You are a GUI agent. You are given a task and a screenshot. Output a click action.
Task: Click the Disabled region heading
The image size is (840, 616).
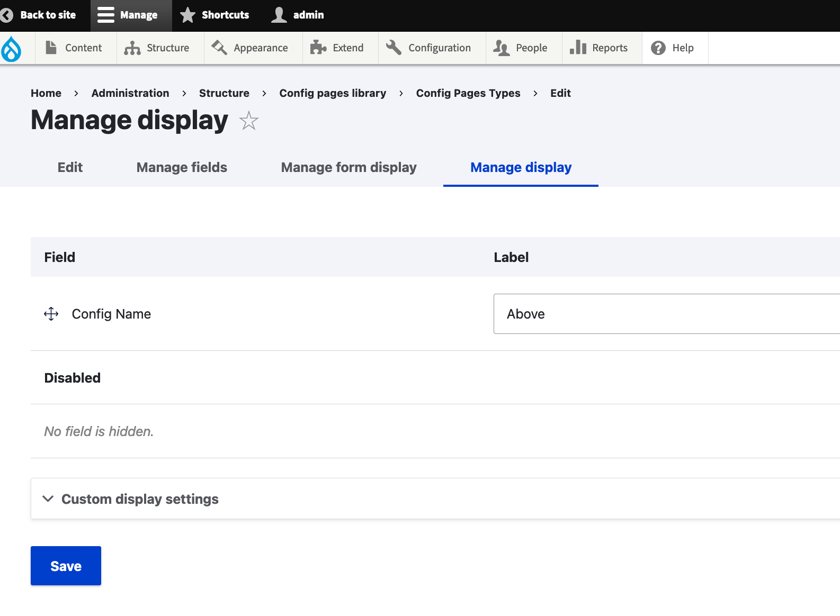pos(73,378)
